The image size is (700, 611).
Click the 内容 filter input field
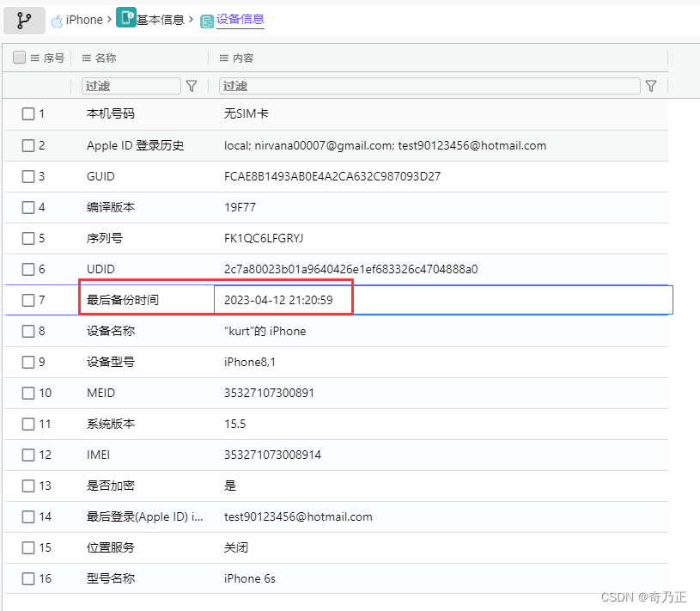click(429, 86)
